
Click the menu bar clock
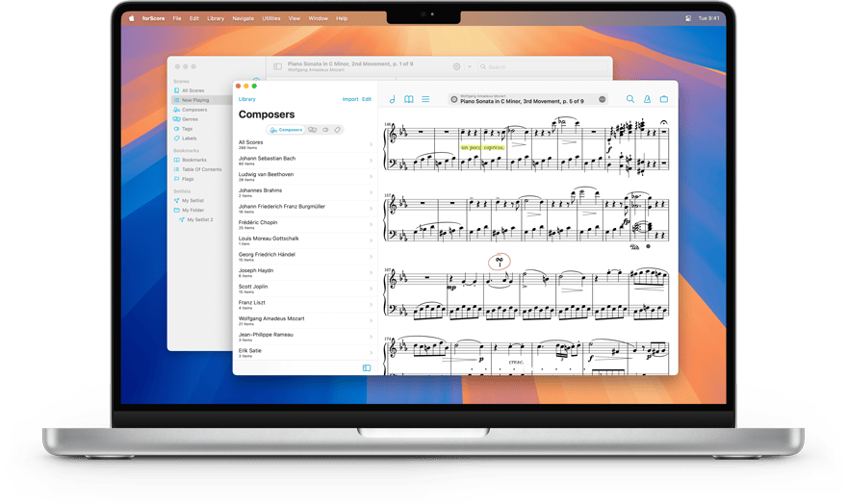708,18
